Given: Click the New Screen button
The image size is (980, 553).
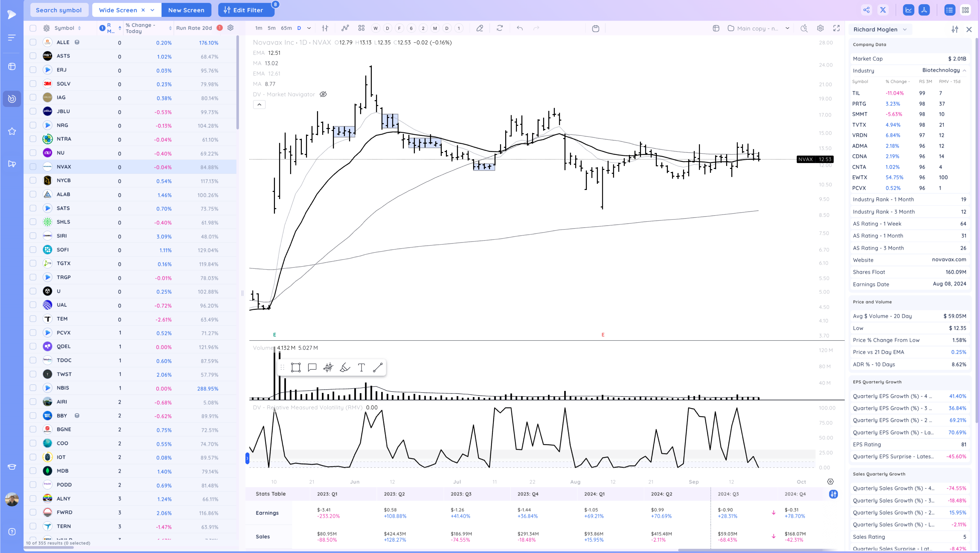Looking at the screenshot, I should point(186,10).
